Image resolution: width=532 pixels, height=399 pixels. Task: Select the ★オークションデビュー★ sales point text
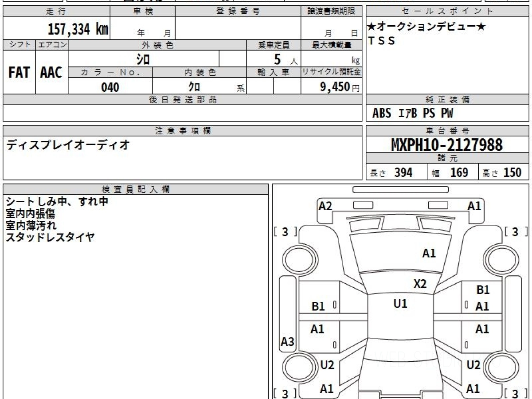tap(427, 27)
